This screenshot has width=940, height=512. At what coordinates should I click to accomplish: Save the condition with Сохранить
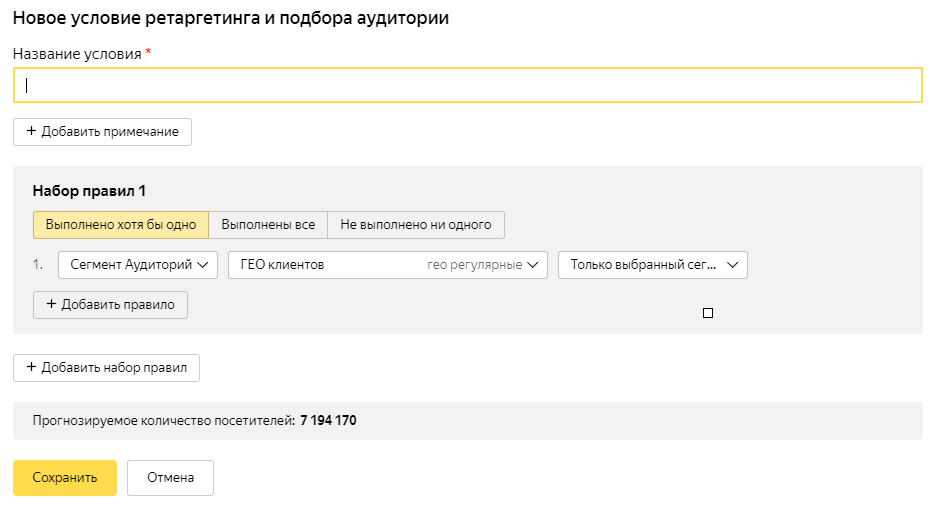[x=65, y=478]
